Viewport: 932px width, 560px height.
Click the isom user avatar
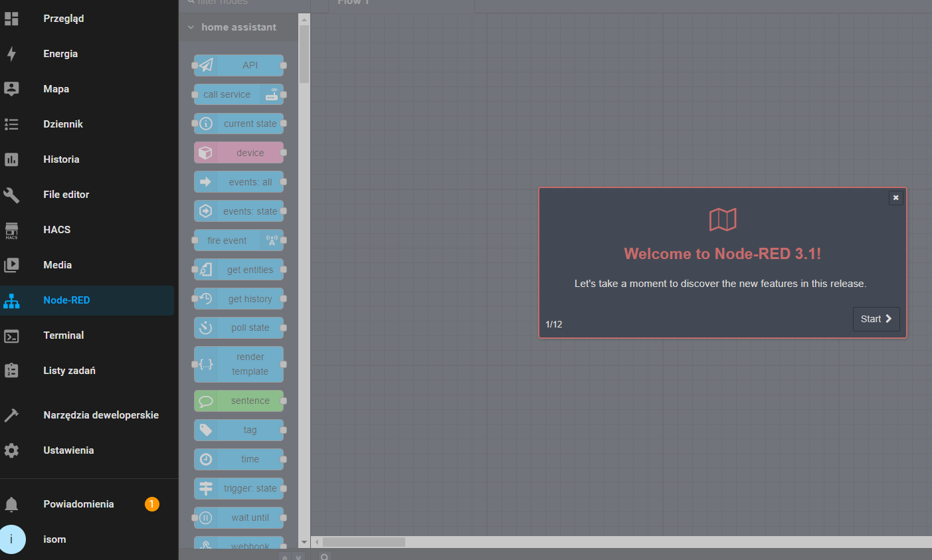click(x=11, y=539)
